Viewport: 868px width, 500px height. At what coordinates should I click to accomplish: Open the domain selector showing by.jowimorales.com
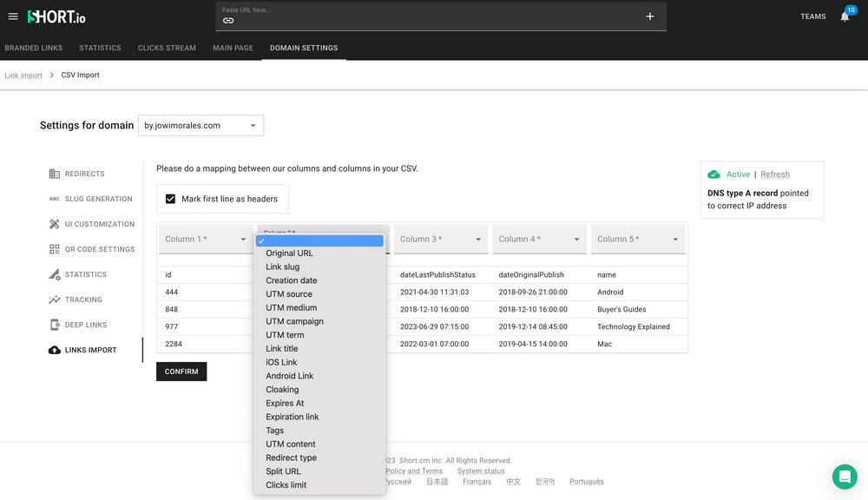201,125
